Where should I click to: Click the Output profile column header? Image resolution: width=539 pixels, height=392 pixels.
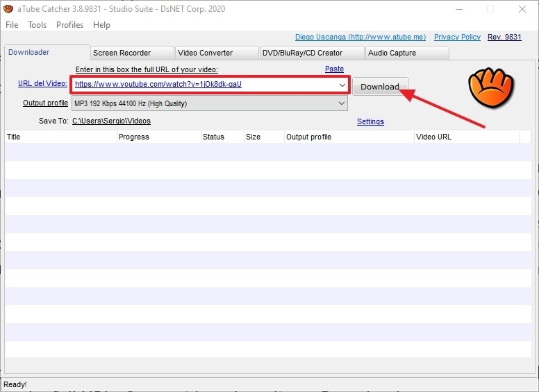pos(349,137)
